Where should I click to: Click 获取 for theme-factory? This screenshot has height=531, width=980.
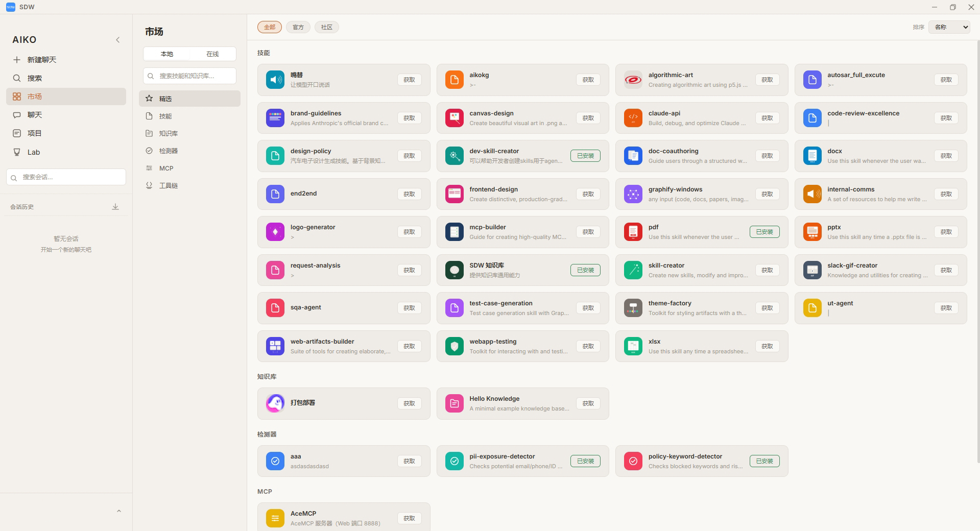coord(767,308)
